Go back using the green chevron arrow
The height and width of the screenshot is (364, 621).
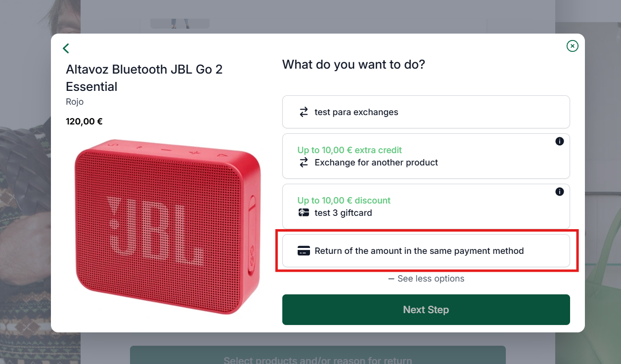tap(66, 48)
